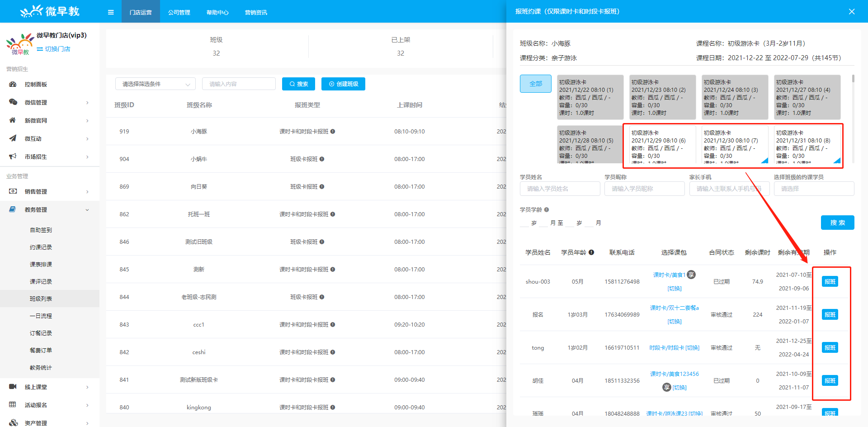Click the 学员姓名 input field

coord(560,189)
